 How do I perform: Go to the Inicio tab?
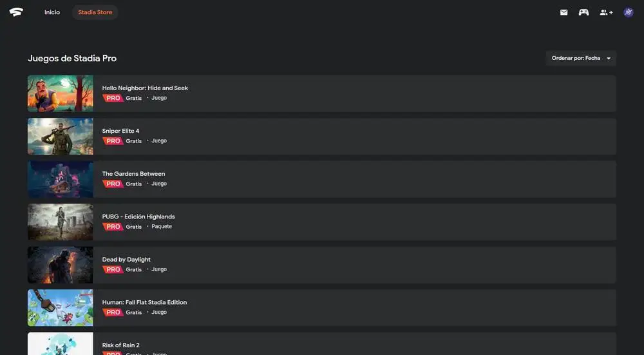coord(52,12)
